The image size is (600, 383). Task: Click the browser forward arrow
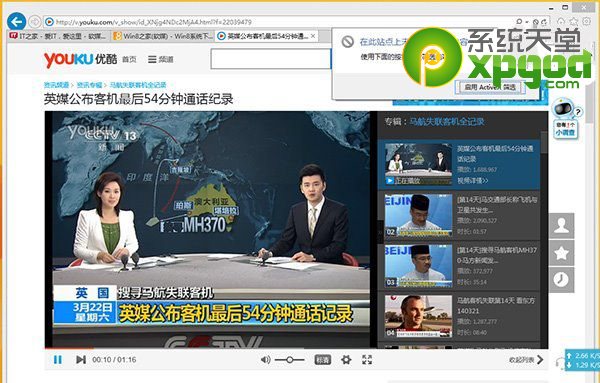point(35,22)
